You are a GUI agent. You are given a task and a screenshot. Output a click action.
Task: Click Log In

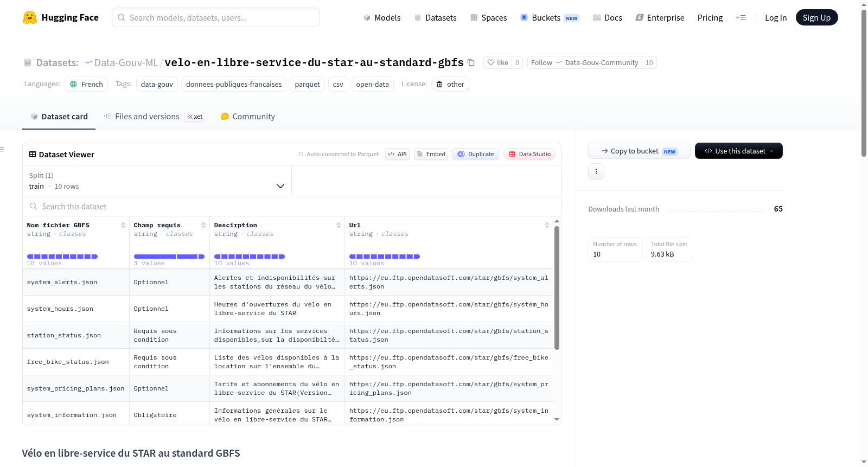click(776, 17)
